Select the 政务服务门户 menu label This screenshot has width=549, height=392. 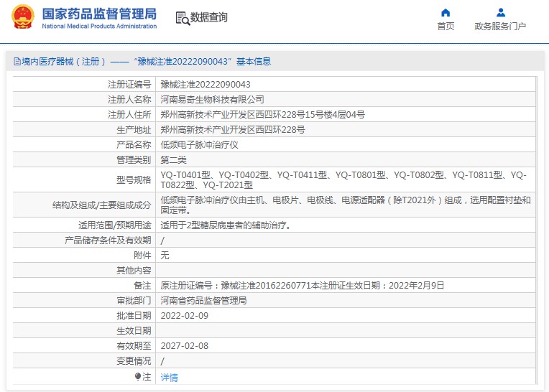pos(500,27)
